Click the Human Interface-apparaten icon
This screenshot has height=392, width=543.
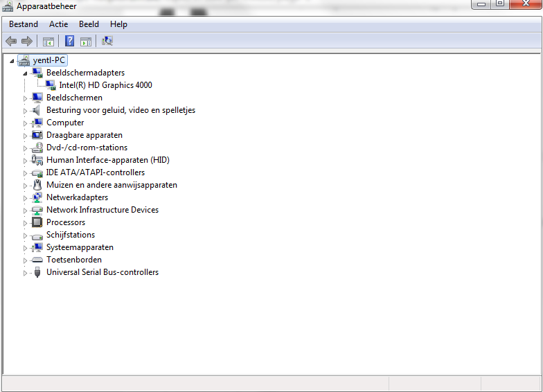pyautogui.click(x=37, y=160)
